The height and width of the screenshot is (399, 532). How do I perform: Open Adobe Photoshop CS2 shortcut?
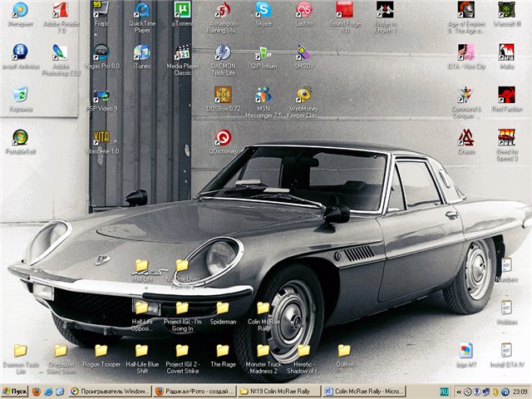(60, 52)
